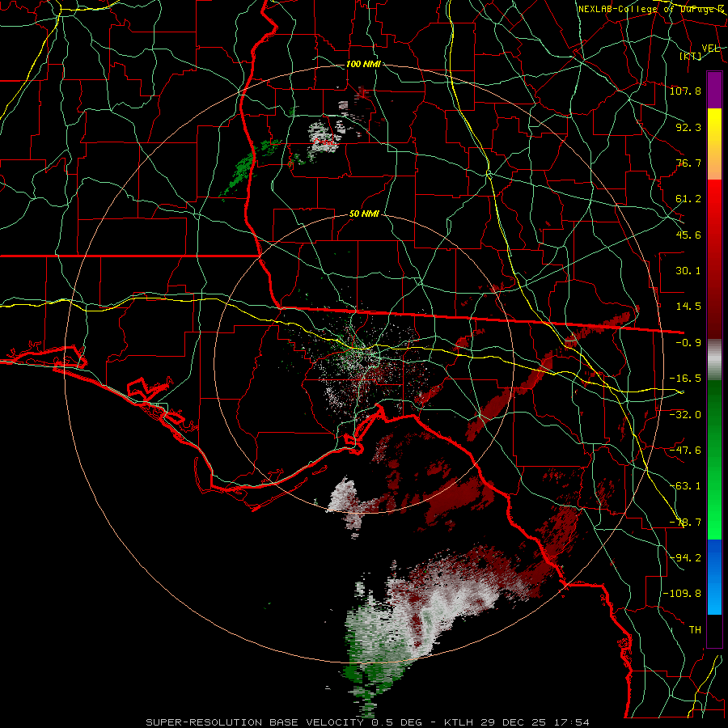This screenshot has width=728, height=728.
Task: Click the 76.7 velocity scale value
Action: (x=688, y=163)
